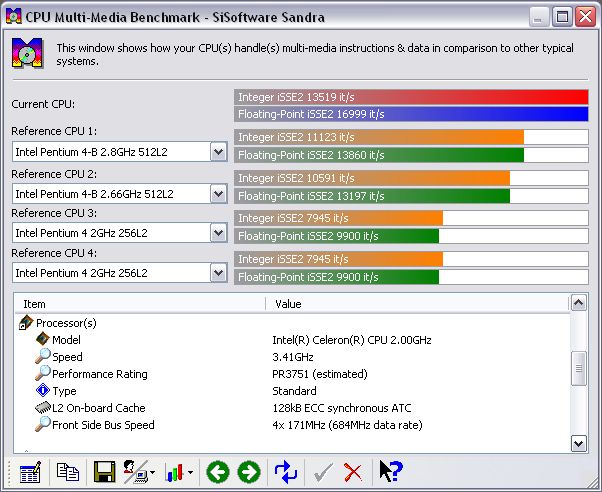Select Pentium 4-B 2.66GHz 512L2 combo box

[120, 194]
